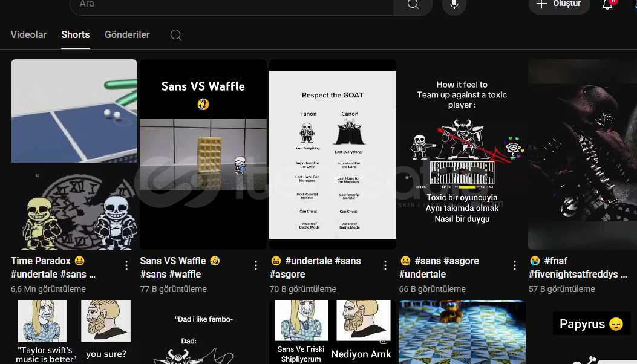The image size is (637, 364).
Task: Play the Sans Ve Friski Shipliyorum thumbnail
Action: pos(333,332)
